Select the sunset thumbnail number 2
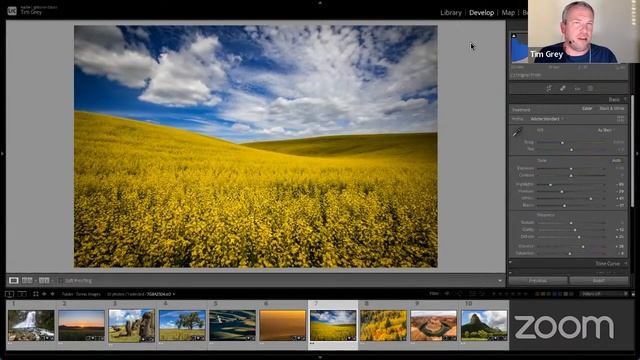Screen dimensions: 640x360 click(81, 325)
